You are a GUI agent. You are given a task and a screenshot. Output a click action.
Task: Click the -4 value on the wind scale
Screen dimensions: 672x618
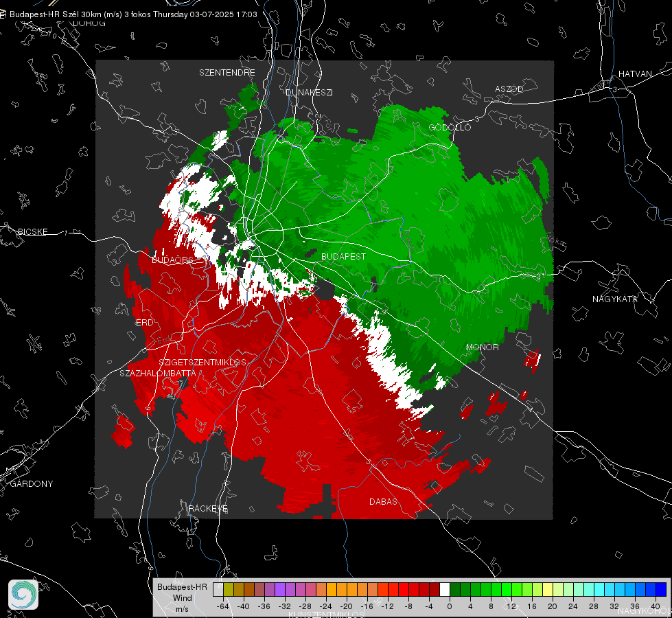[428, 606]
